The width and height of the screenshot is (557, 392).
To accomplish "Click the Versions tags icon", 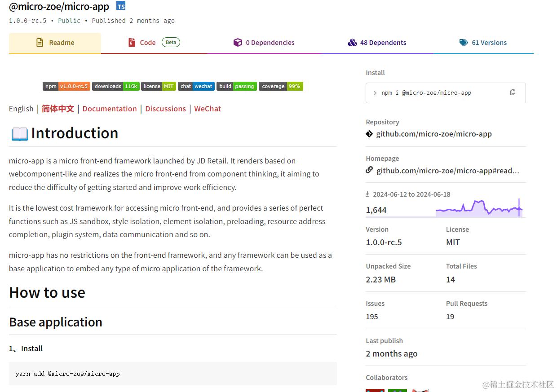I will [x=464, y=43].
